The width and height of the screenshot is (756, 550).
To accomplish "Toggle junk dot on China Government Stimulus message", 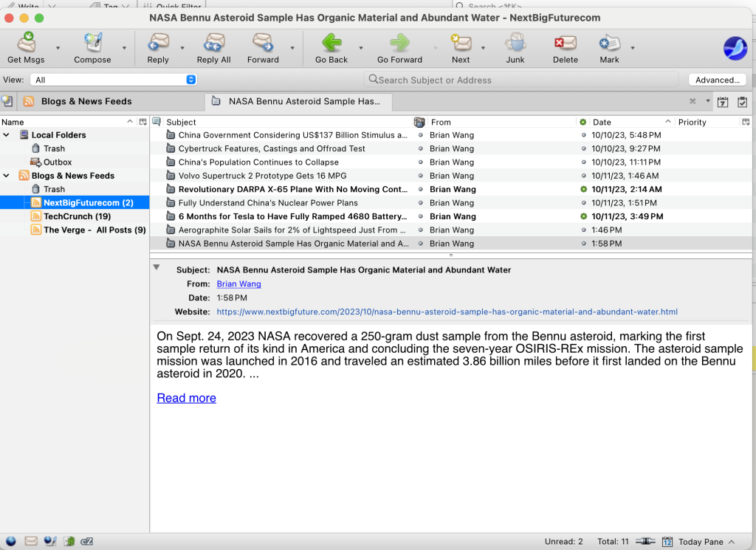I will point(420,135).
